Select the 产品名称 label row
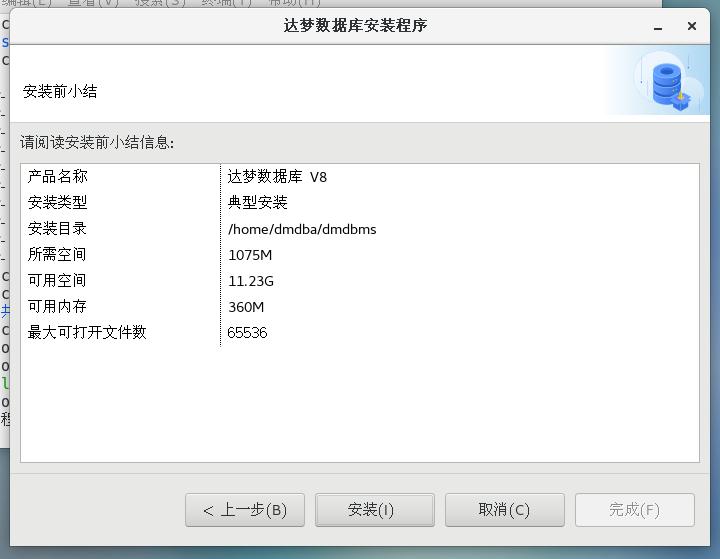Screen dimensions: 720x559 click(x=57, y=176)
